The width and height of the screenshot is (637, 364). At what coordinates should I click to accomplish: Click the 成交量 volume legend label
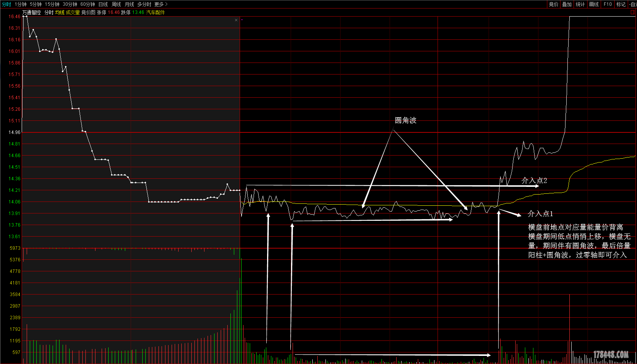73,12
